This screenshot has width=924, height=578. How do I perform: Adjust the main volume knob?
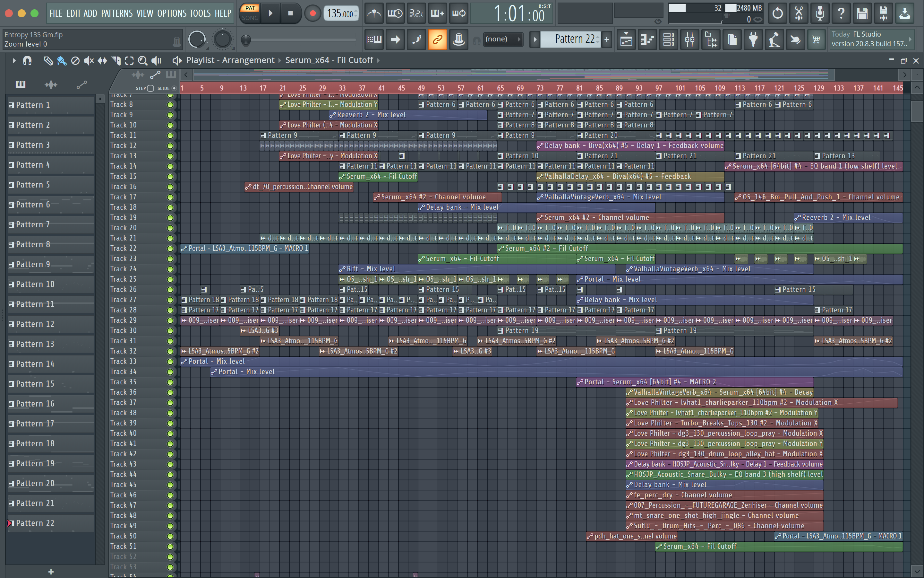[x=197, y=39]
